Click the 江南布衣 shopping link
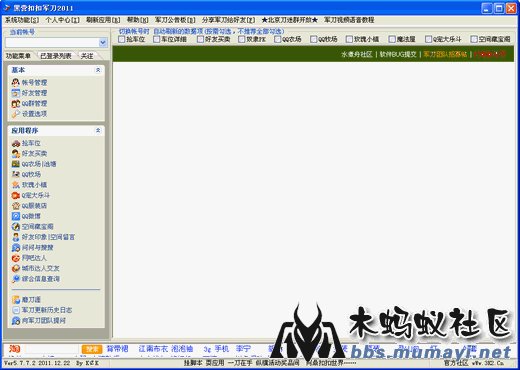 pyautogui.click(x=153, y=349)
